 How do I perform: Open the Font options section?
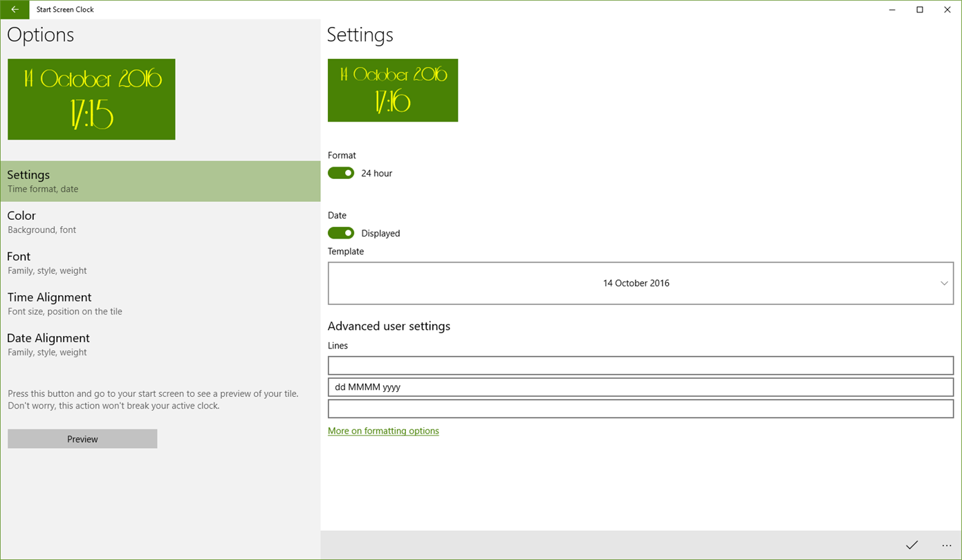pyautogui.click(x=160, y=263)
